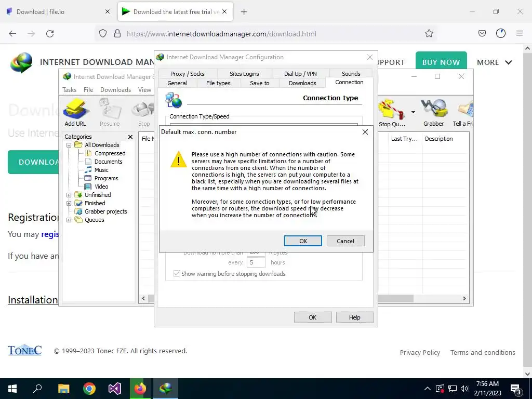The image size is (532, 399).
Task: Click the horizontal scrollbar right arrow
Action: 464,299
